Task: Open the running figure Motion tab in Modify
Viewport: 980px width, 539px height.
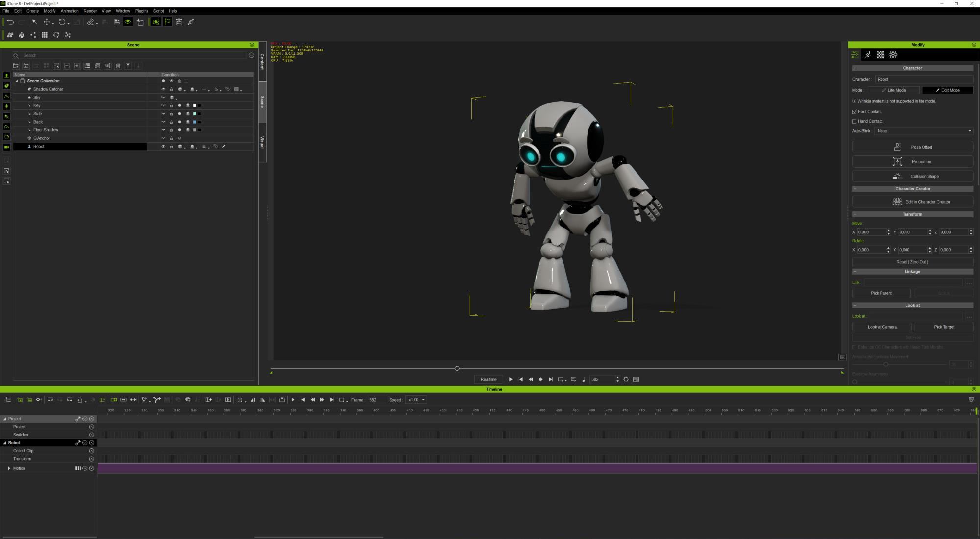Action: point(868,55)
